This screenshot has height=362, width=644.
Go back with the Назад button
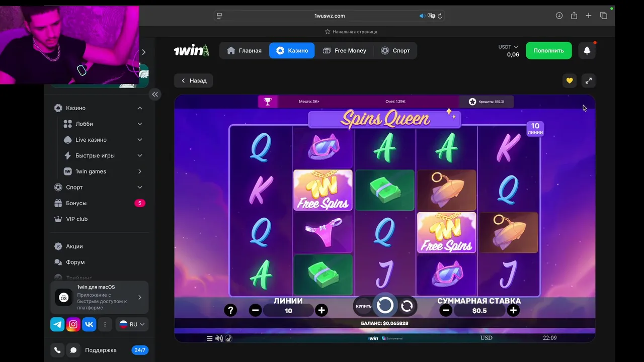[x=194, y=80]
